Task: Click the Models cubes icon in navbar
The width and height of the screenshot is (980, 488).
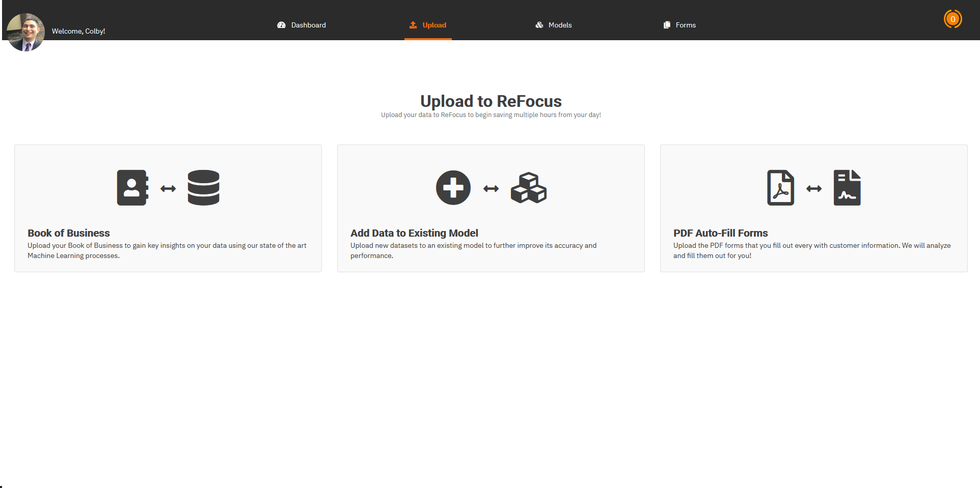Action: [539, 25]
